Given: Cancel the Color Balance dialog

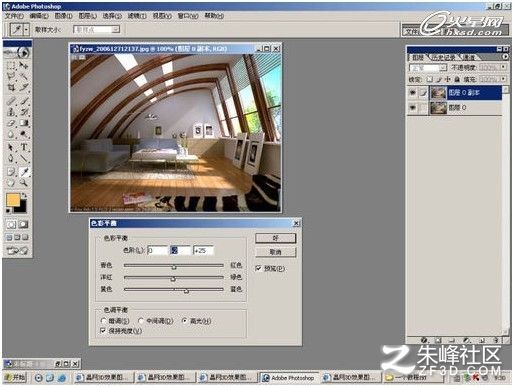Looking at the screenshot, I should tap(275, 252).
